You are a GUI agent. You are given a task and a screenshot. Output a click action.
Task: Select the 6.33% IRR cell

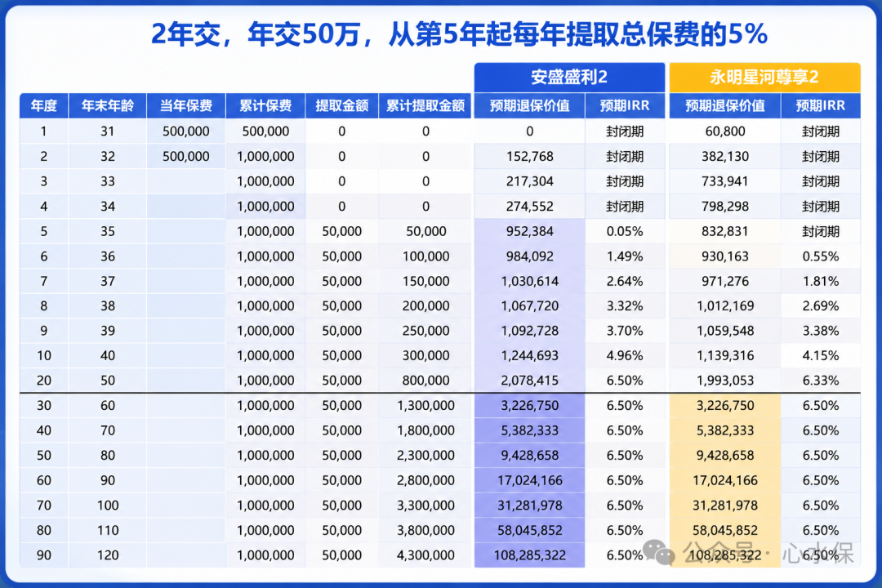point(820,381)
